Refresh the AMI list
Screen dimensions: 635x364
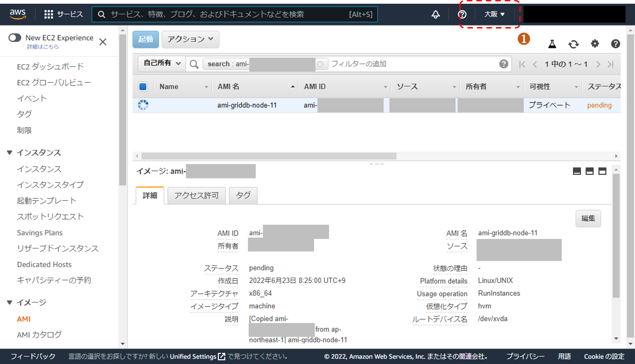pyautogui.click(x=573, y=44)
